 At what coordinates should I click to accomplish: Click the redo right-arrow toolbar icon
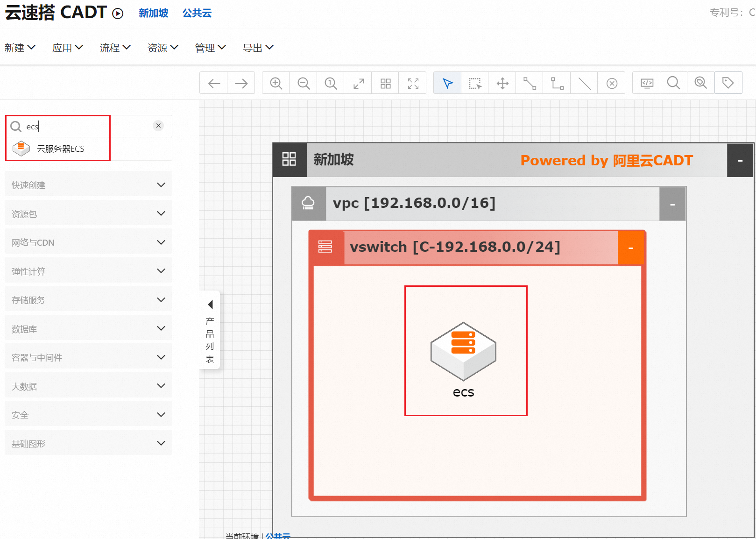[241, 83]
